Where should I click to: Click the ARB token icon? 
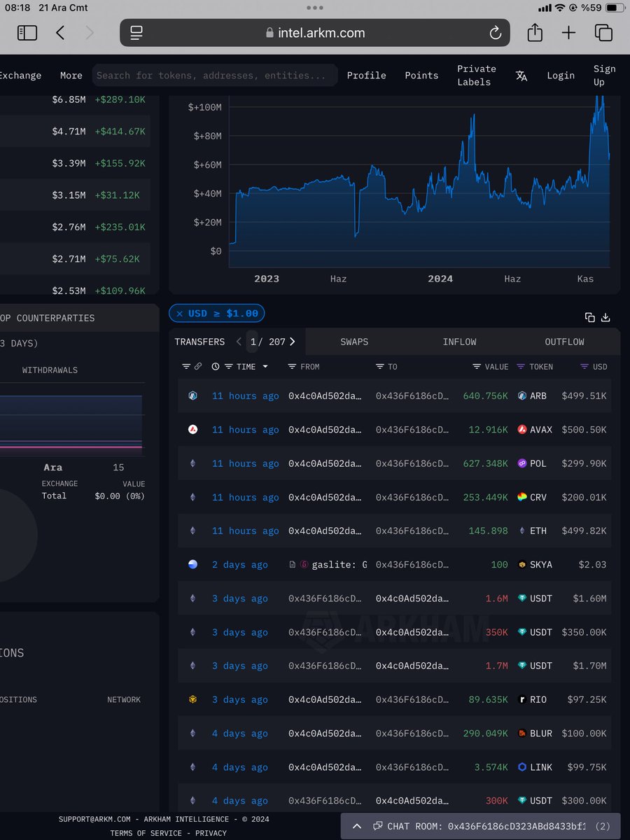pos(521,395)
